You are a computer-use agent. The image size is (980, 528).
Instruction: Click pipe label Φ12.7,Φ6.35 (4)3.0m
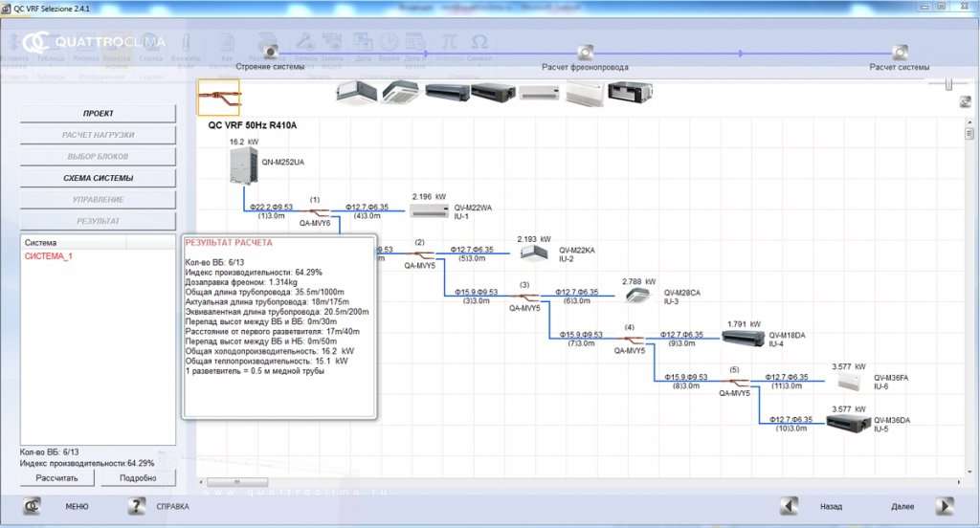click(367, 211)
